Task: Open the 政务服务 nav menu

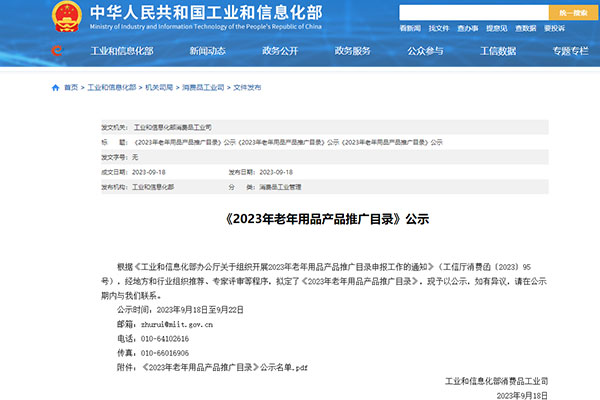Action: coord(352,51)
